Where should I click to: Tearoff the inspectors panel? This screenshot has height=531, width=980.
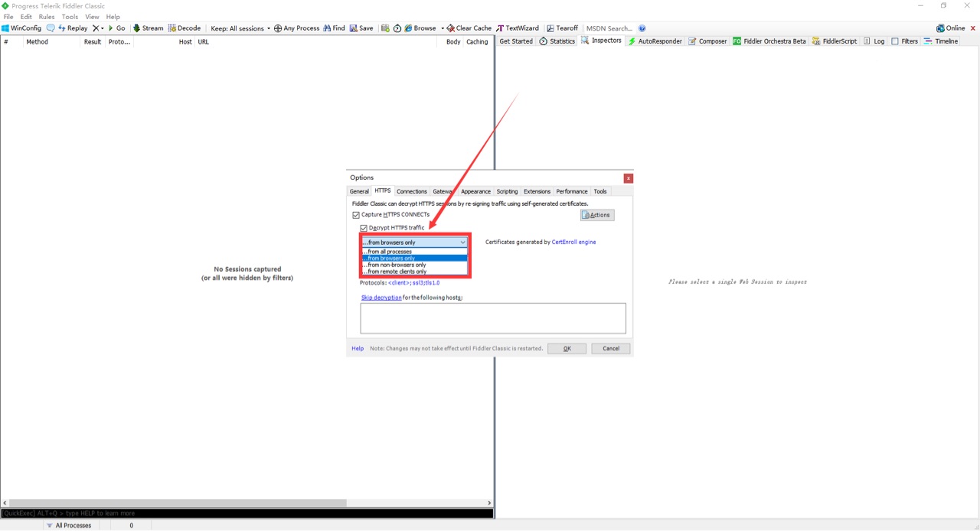562,28
